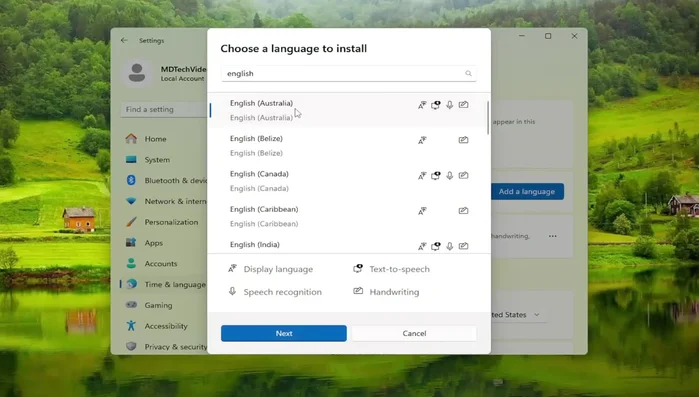699x397 pixels.
Task: Open Accounts settings category
Action: click(x=160, y=264)
